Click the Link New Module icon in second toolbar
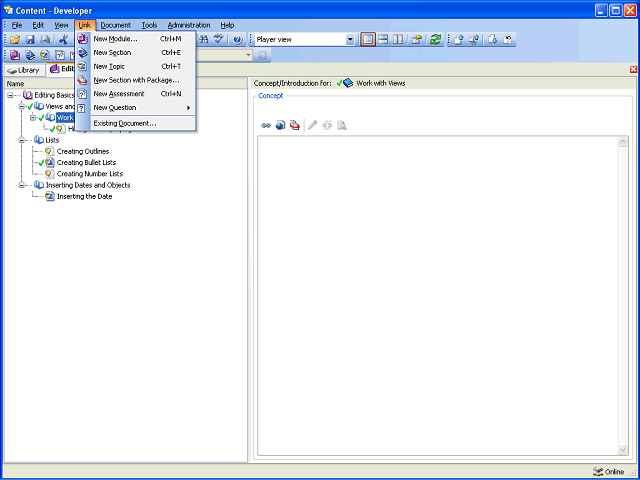Image resolution: width=640 pixels, height=480 pixels. [x=15, y=55]
